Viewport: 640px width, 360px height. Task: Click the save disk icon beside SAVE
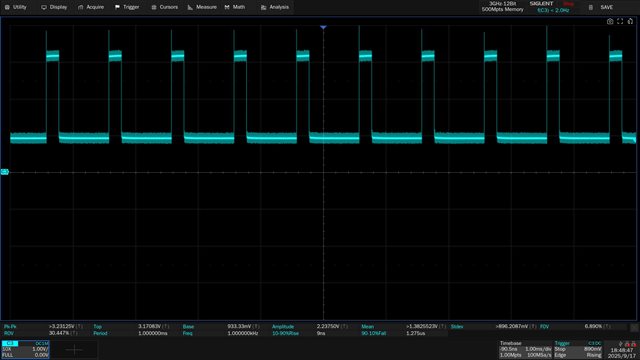(x=591, y=7)
